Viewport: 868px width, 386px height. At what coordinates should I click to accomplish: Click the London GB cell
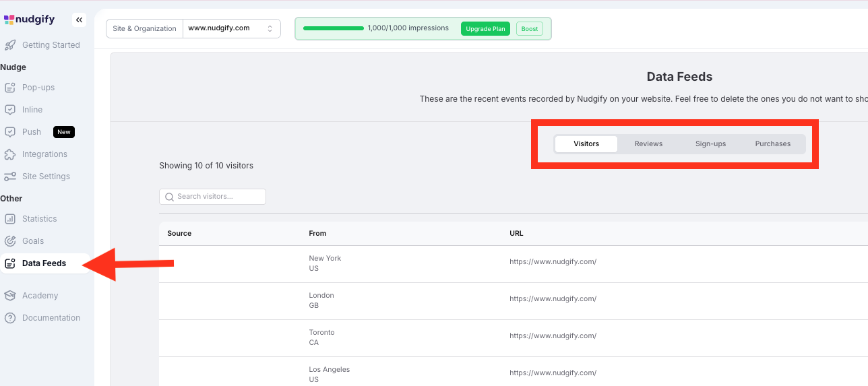click(x=321, y=300)
